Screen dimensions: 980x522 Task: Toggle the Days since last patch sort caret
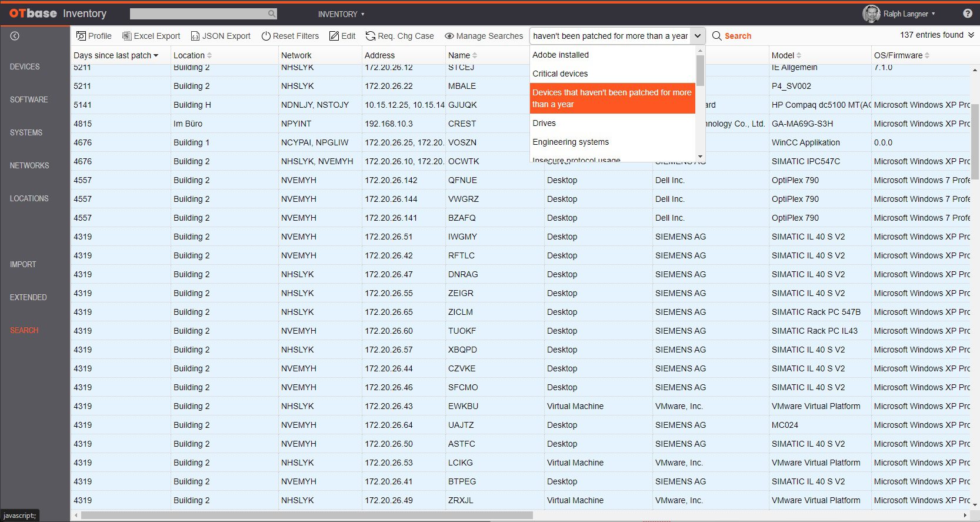tap(156, 55)
